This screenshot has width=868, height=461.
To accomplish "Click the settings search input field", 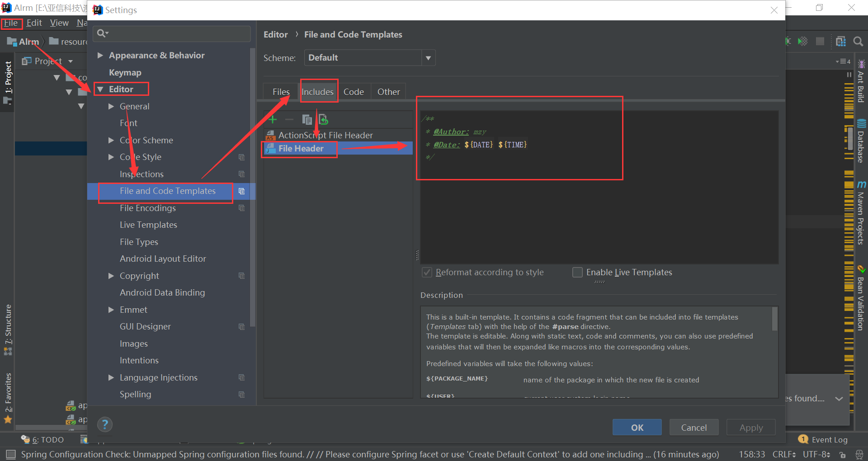I will pos(172,33).
